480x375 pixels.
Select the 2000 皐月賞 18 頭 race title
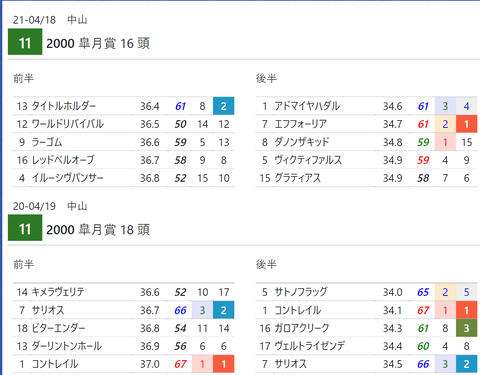(98, 229)
